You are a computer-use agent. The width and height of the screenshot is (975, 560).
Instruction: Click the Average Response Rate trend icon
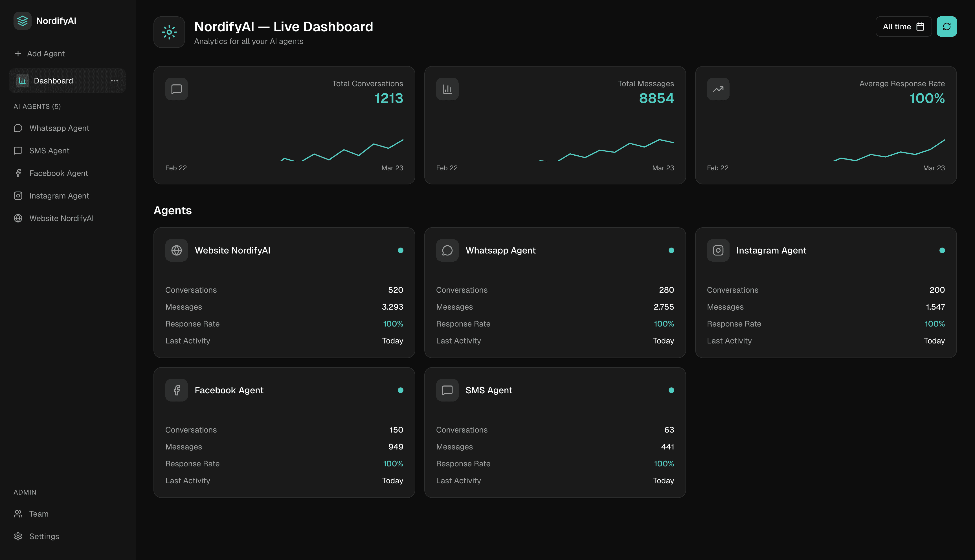pyautogui.click(x=718, y=89)
